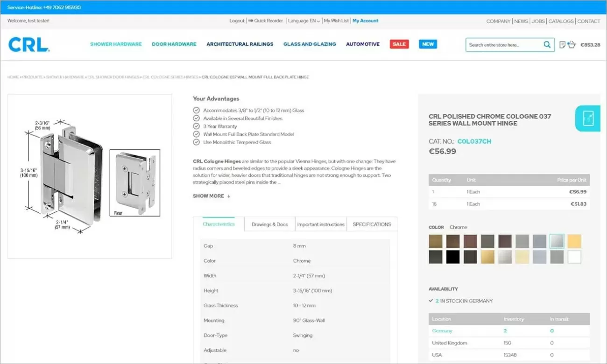Click the CRL company logo

pos(29,44)
